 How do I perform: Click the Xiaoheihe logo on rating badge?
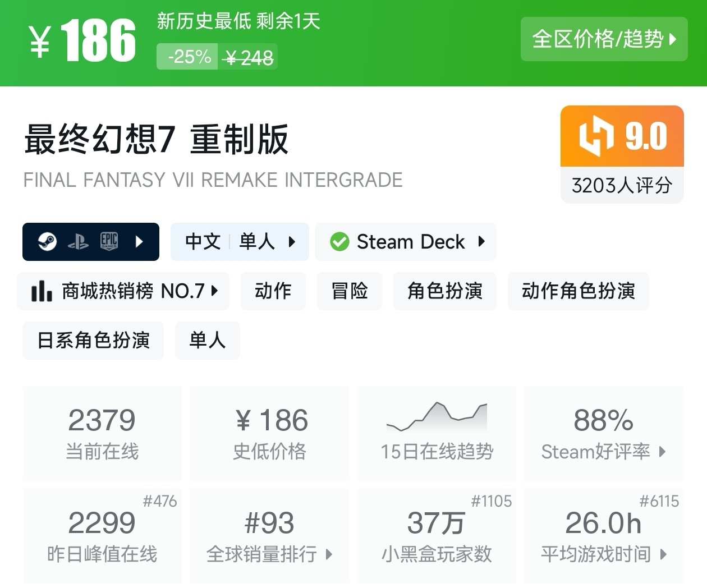point(596,136)
